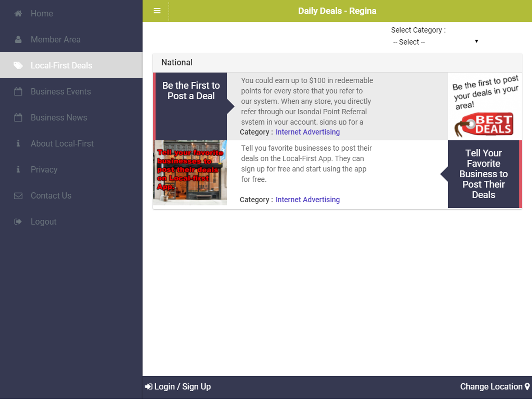Click the hamburger menu icon

coord(157,11)
